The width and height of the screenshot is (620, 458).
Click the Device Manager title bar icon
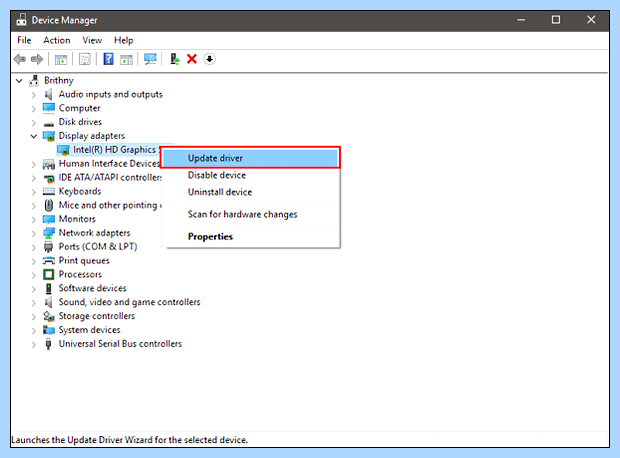[x=22, y=20]
